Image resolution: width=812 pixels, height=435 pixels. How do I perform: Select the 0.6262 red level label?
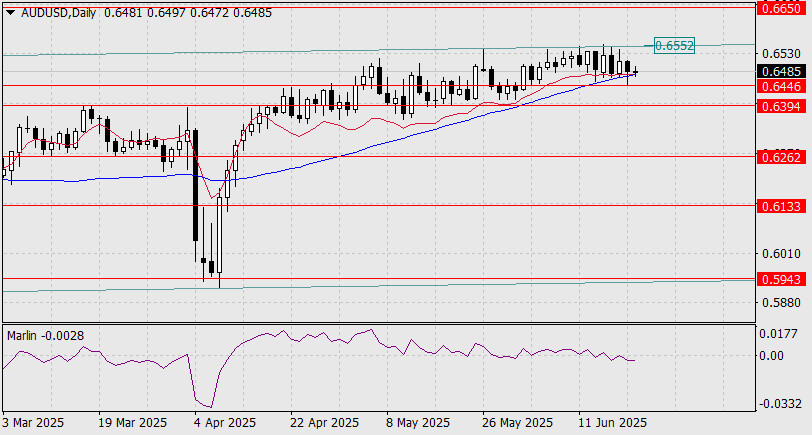click(782, 156)
